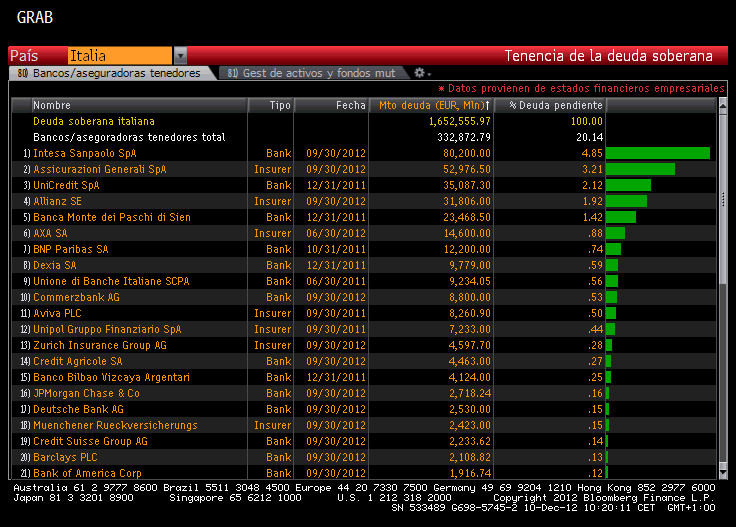Open JPMorgan Chase & Co entry
The height and width of the screenshot is (527, 736).
pyautogui.click(x=86, y=393)
